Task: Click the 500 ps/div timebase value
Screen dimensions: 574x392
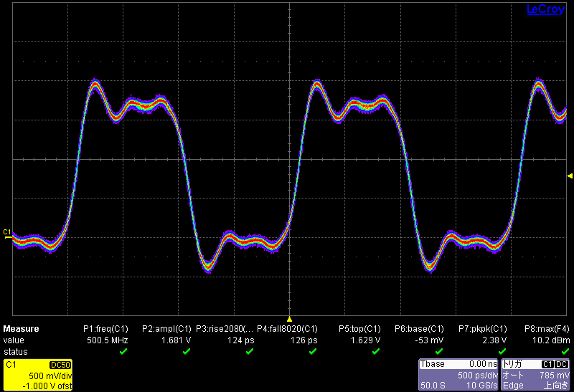Action: 478,376
